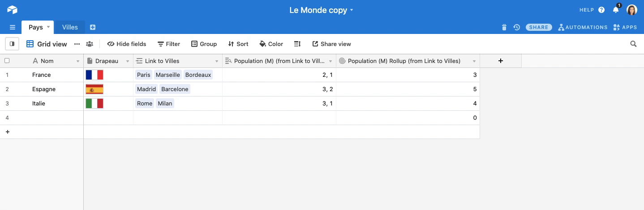Open the trash bin icon
This screenshot has height=210, width=644.
pyautogui.click(x=504, y=27)
